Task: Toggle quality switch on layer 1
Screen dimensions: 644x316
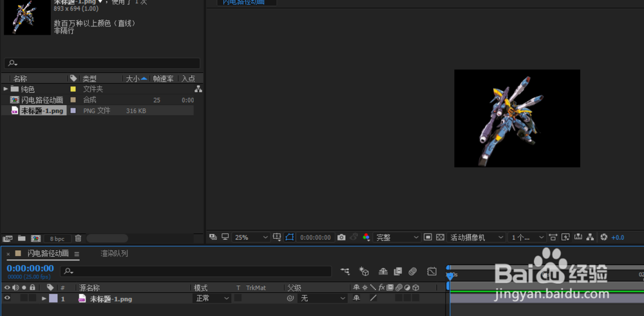Action: pyautogui.click(x=374, y=298)
